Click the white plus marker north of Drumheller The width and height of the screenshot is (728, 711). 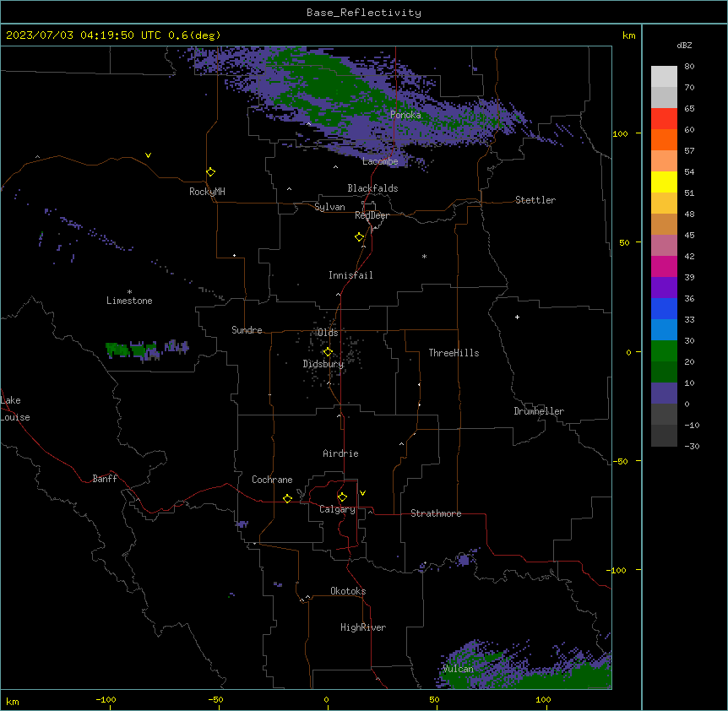[x=517, y=317]
